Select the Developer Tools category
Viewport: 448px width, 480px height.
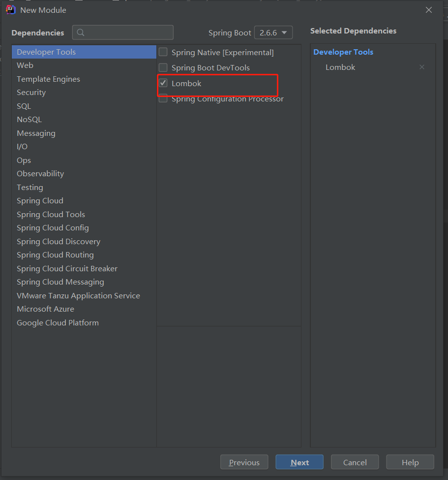pos(84,52)
